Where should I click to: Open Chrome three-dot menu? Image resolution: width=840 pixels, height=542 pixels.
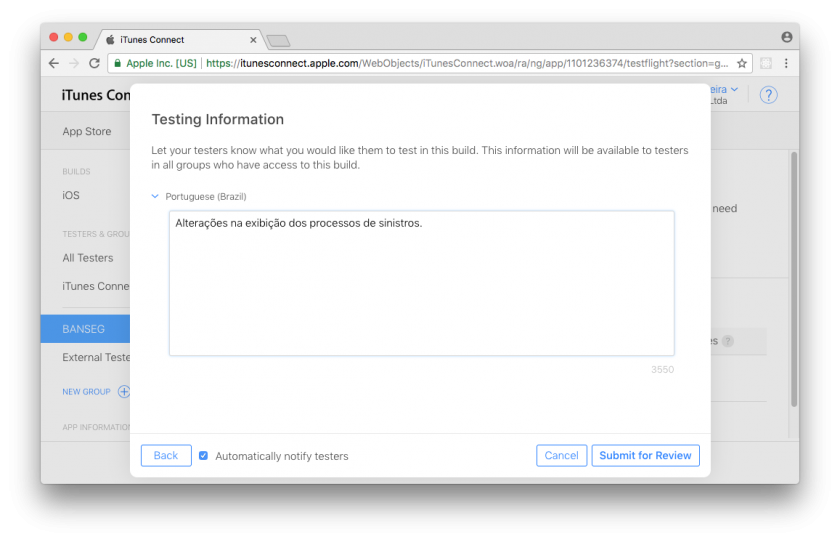coord(787,63)
